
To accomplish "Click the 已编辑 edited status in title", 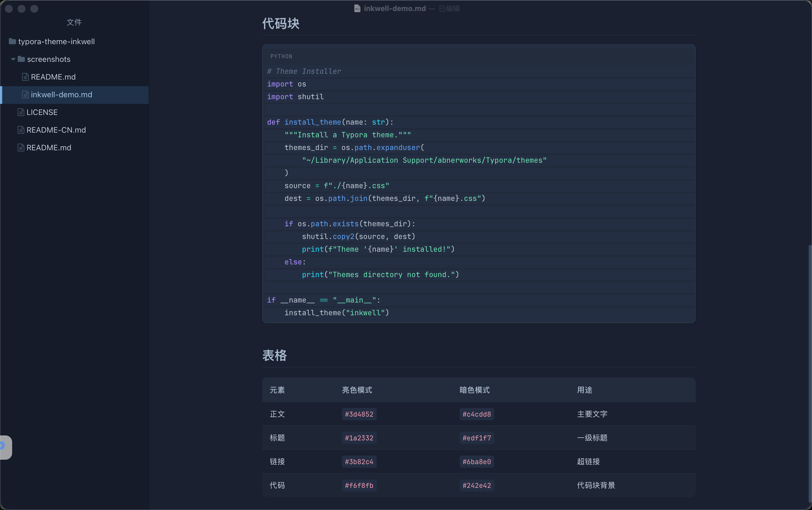I will (x=449, y=9).
